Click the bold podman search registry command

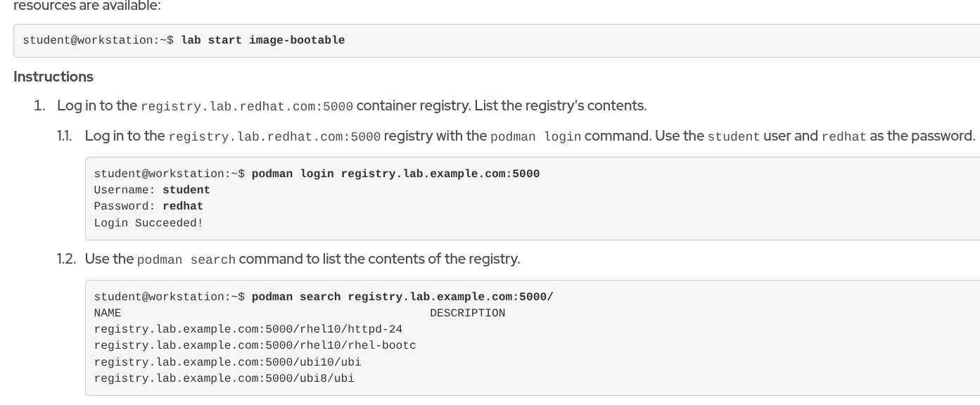point(402,297)
